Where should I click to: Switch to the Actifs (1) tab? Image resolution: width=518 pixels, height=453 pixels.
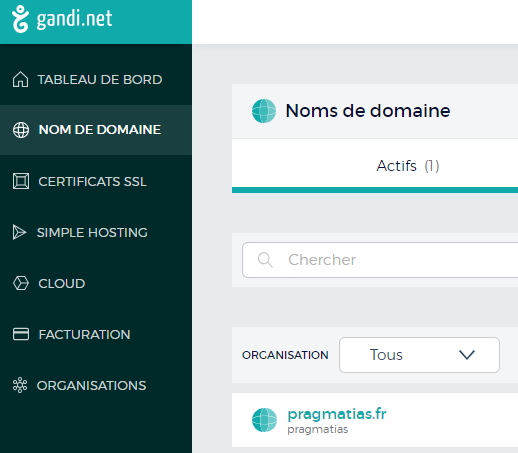[x=408, y=166]
